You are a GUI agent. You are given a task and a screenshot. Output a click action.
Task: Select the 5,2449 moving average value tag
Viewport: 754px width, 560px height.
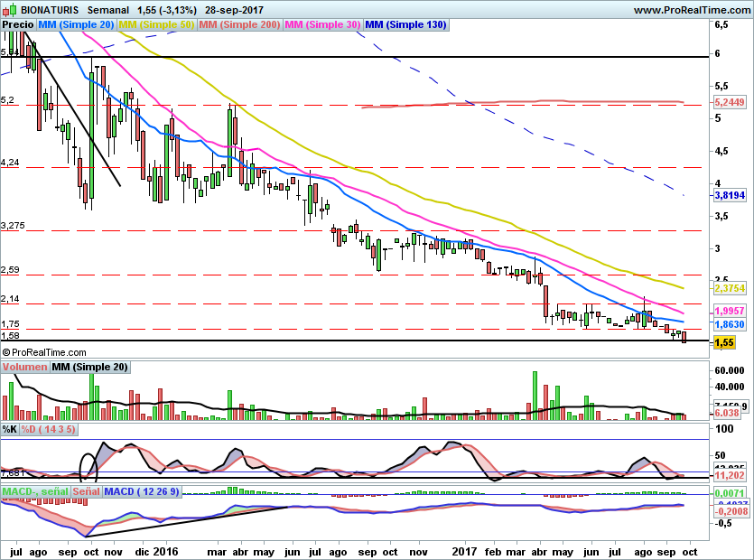tap(730, 102)
